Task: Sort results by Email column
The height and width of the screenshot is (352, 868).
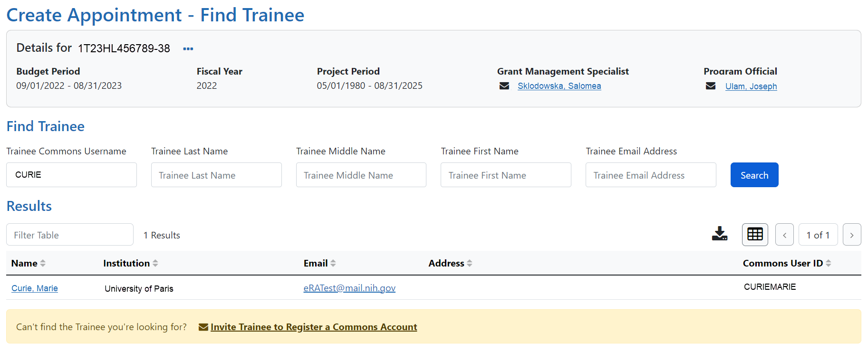Action: click(333, 263)
